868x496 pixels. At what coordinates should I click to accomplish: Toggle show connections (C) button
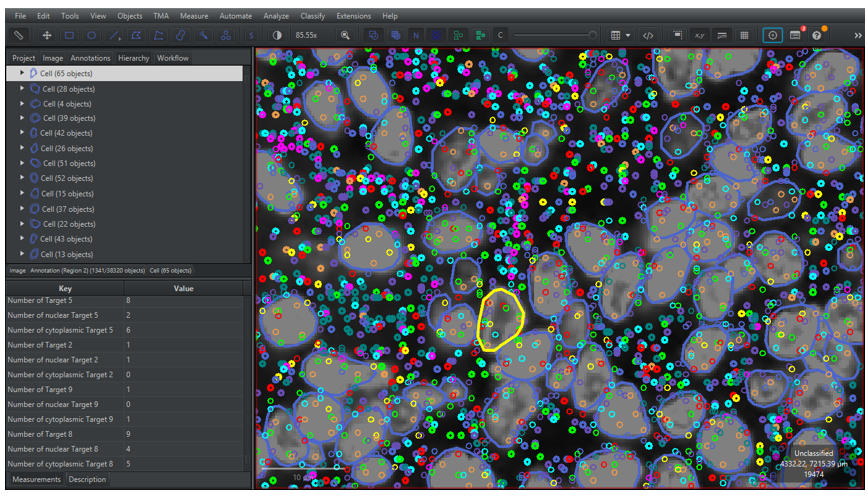click(499, 35)
